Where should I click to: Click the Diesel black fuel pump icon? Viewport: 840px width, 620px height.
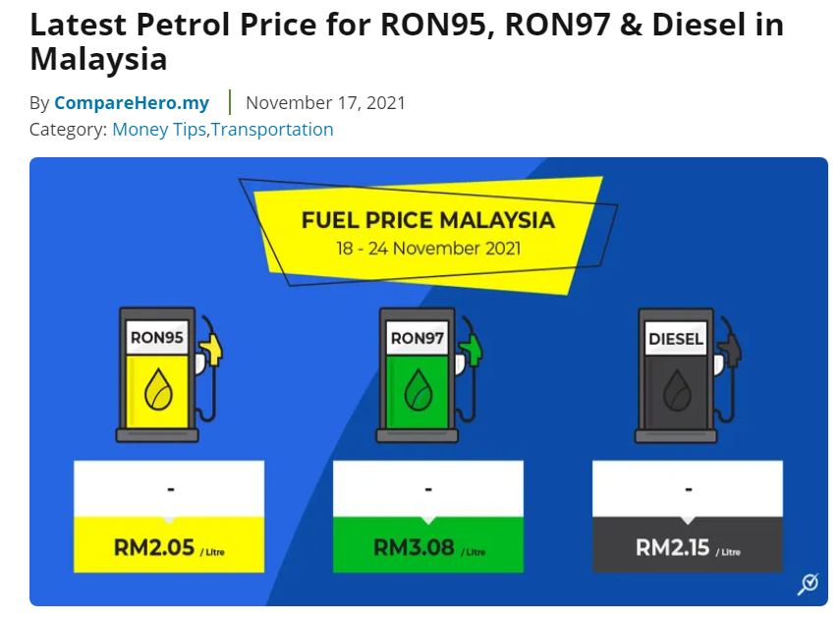tap(688, 375)
